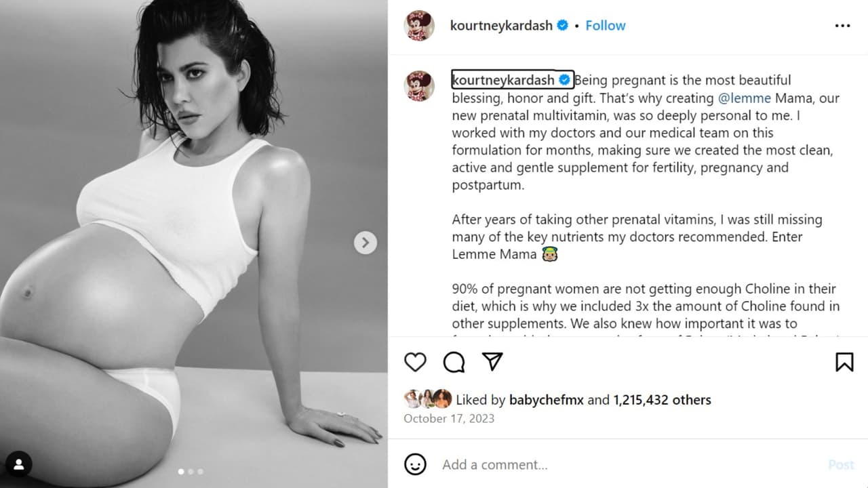Click the liked-by avatars thumbnail stack

point(428,399)
